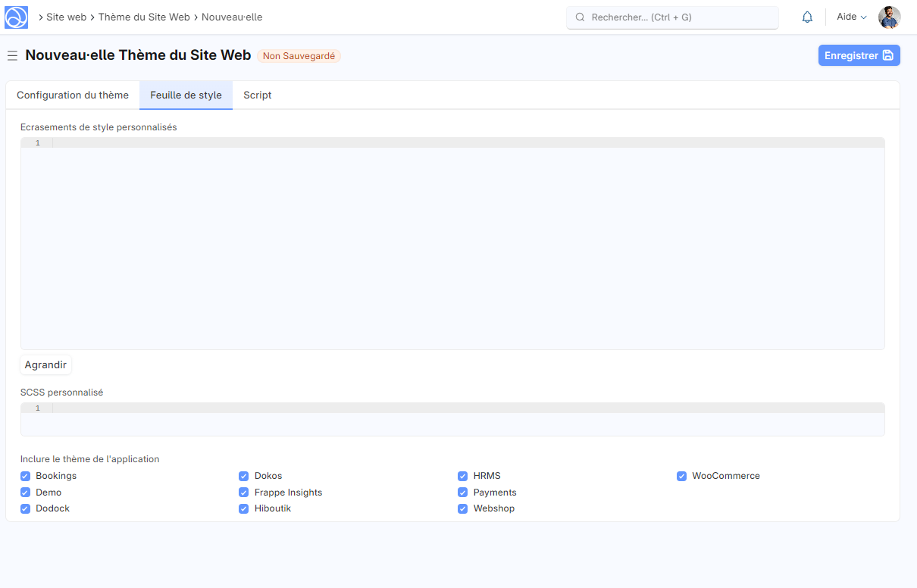Toggle the Frappe Insights checkbox
The image size is (917, 588).
pos(244,493)
